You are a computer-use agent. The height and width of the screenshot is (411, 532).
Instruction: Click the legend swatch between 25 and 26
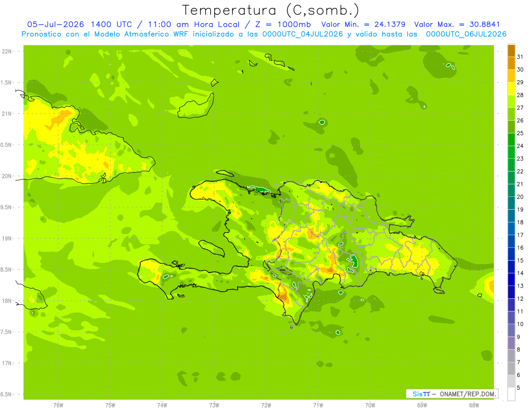pyautogui.click(x=511, y=127)
